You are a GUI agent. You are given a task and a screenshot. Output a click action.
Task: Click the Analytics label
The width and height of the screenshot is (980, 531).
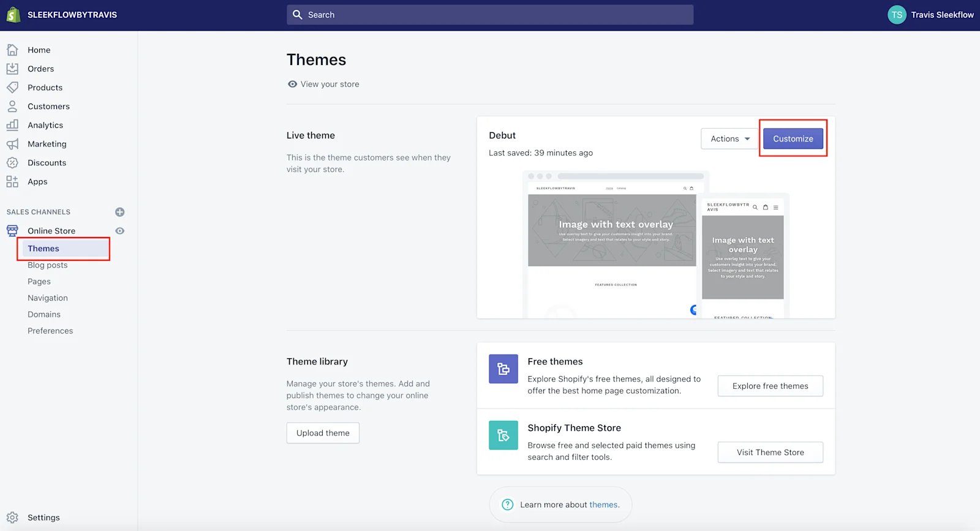[45, 125]
